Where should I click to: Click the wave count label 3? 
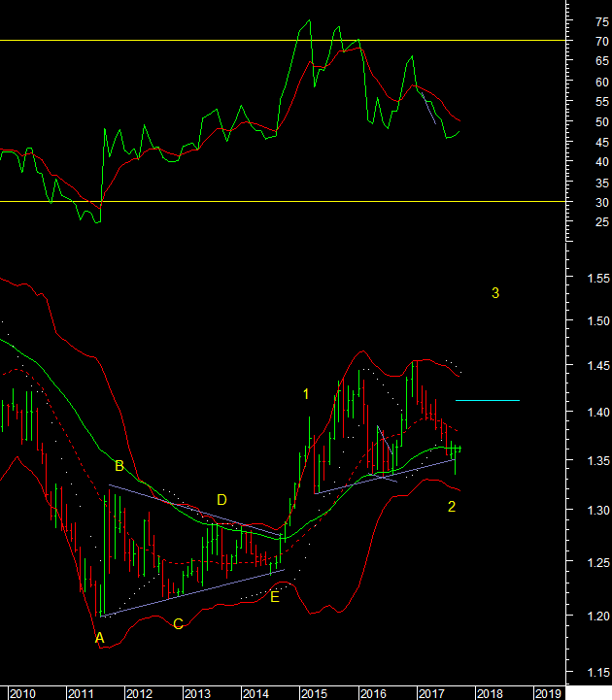pyautogui.click(x=495, y=293)
